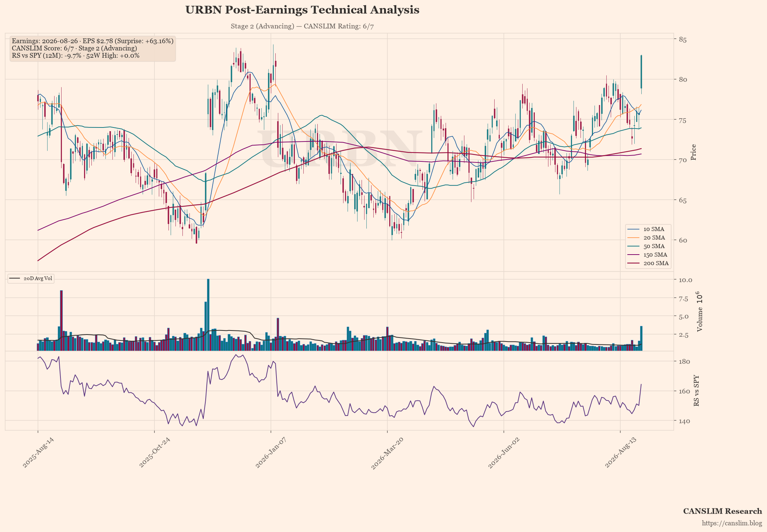Open the https://canslim.blog link
Viewport: 767px width, 532px height.
[732, 523]
